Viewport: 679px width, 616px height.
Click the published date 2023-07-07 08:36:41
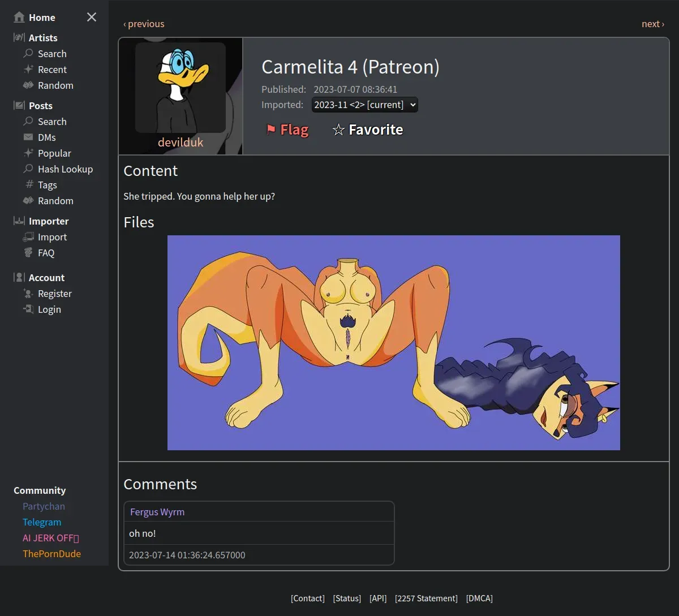click(x=355, y=89)
